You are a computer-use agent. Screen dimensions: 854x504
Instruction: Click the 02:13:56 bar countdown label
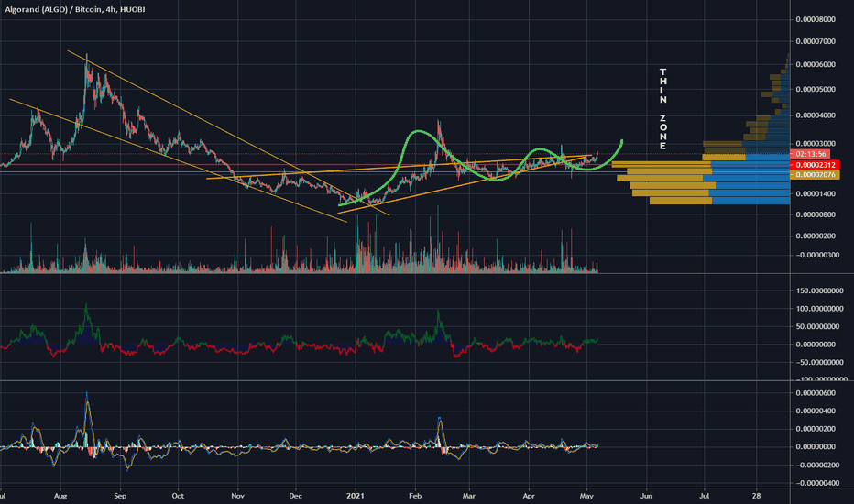tap(811, 154)
